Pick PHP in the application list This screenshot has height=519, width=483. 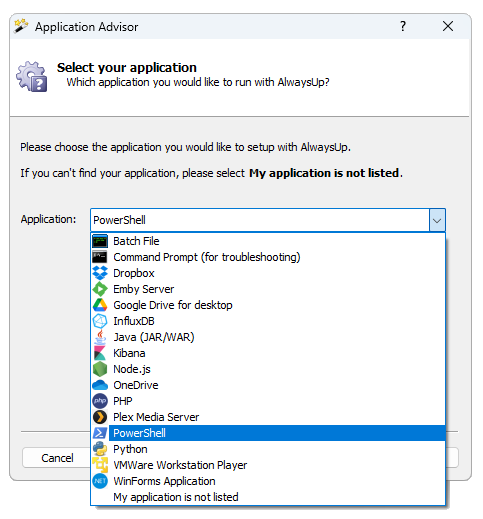click(x=268, y=401)
